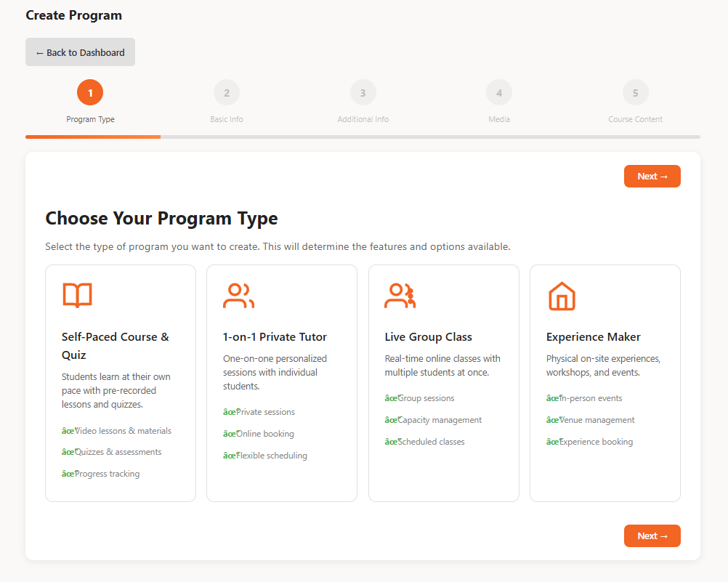Jump to step 2 Basic Info
Screen dimensions: 728x582
coord(227,93)
